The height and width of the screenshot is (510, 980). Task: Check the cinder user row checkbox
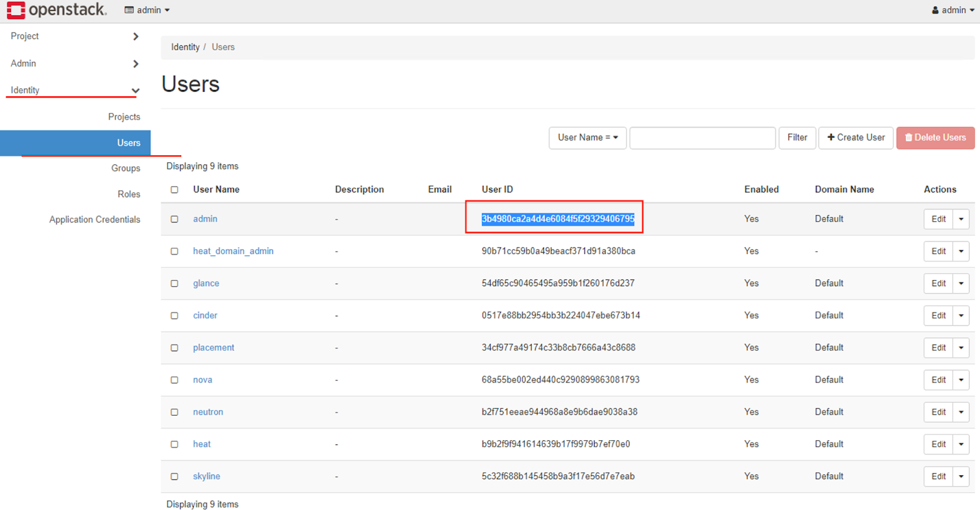[175, 316]
